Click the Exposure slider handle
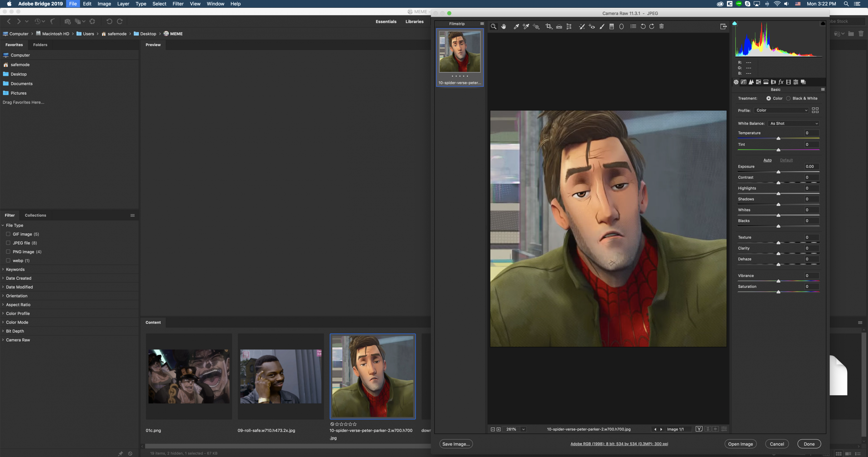The width and height of the screenshot is (868, 457). (778, 172)
